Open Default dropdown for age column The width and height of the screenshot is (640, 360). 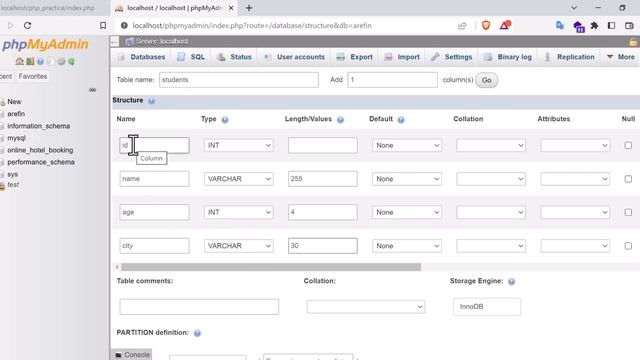(407, 212)
